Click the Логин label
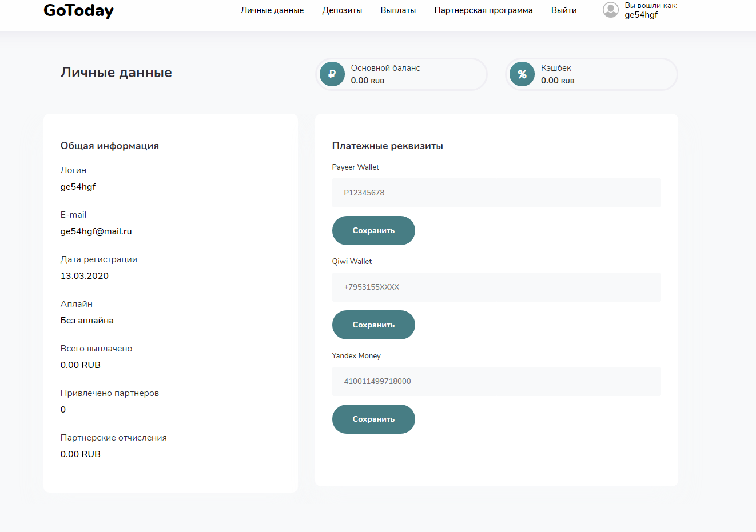This screenshot has height=532, width=756. coord(73,170)
